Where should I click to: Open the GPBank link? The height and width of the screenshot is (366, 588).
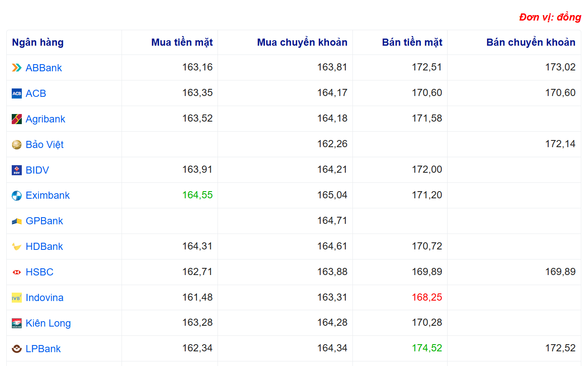point(44,221)
